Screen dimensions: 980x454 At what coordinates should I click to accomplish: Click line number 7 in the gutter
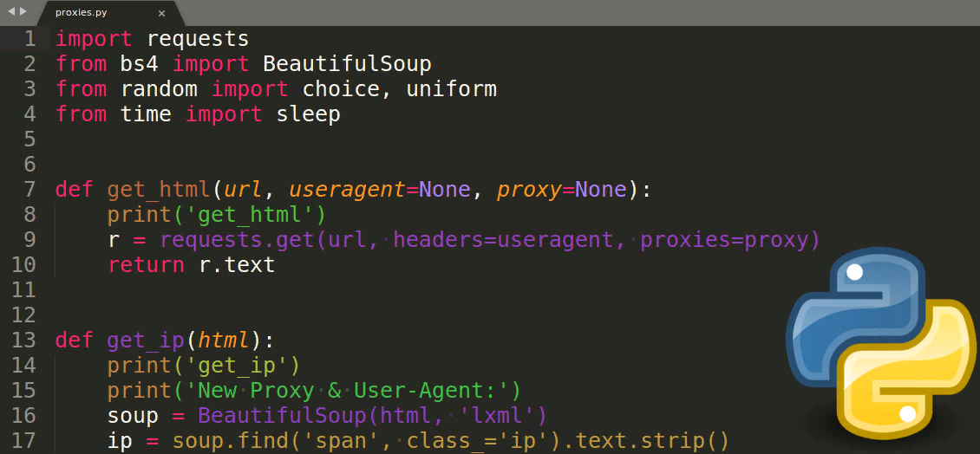click(29, 189)
